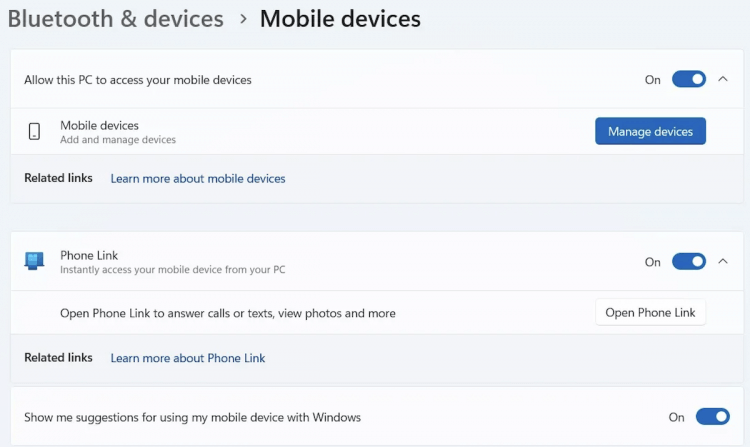The width and height of the screenshot is (750, 447).
Task: Go back to Bluetooth & devices
Action: [x=115, y=19]
